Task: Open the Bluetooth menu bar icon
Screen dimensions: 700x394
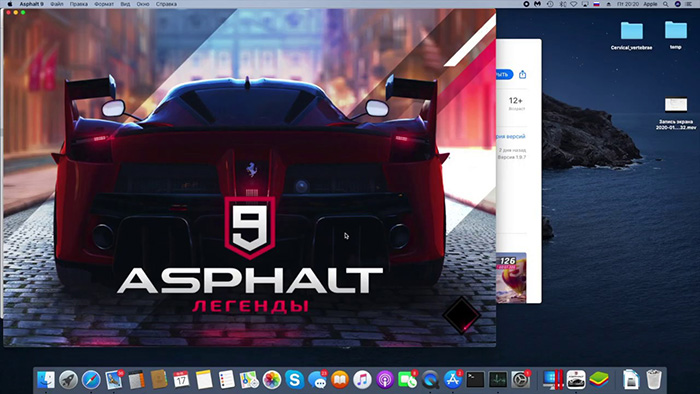Action: (562, 4)
